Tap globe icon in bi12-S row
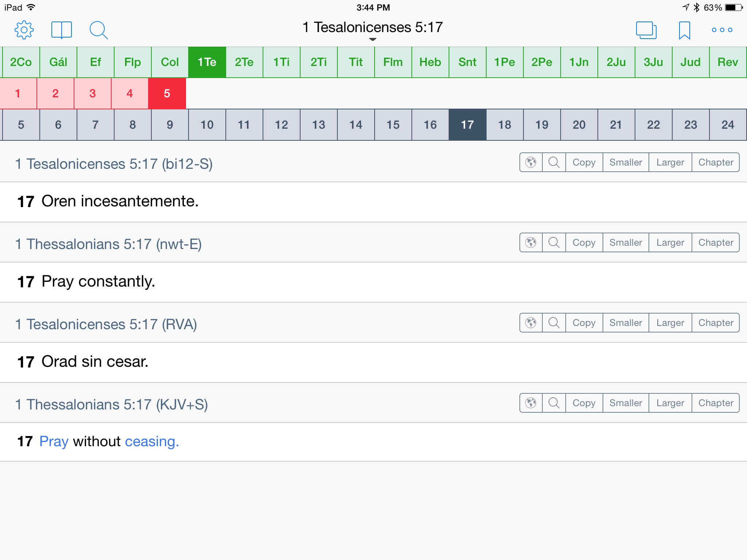 pyautogui.click(x=531, y=162)
